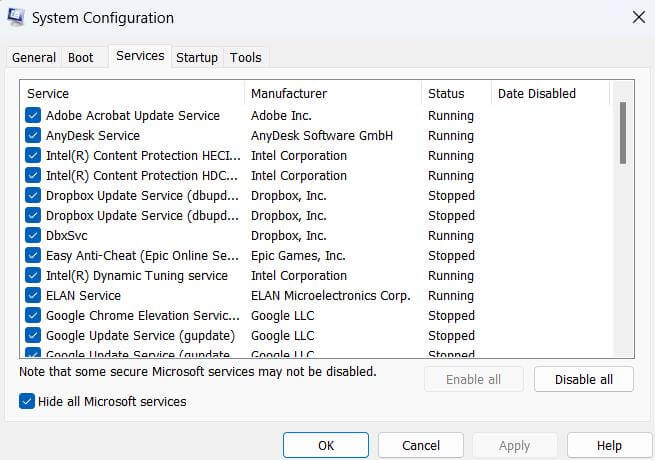Click Stopped status of Easy Anti-Cheat row
This screenshot has width=655, height=460.
coord(452,256)
